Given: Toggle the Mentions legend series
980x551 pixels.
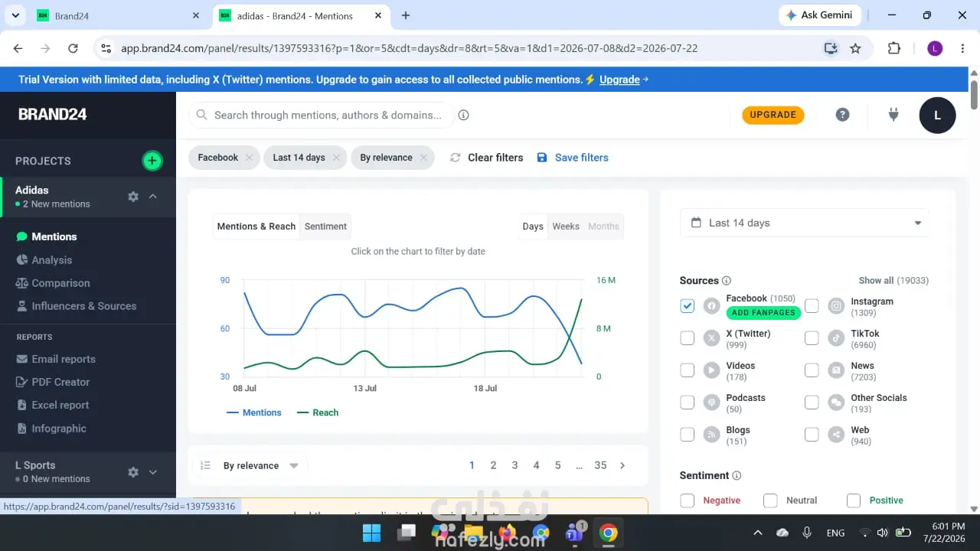Looking at the screenshot, I should [x=254, y=412].
